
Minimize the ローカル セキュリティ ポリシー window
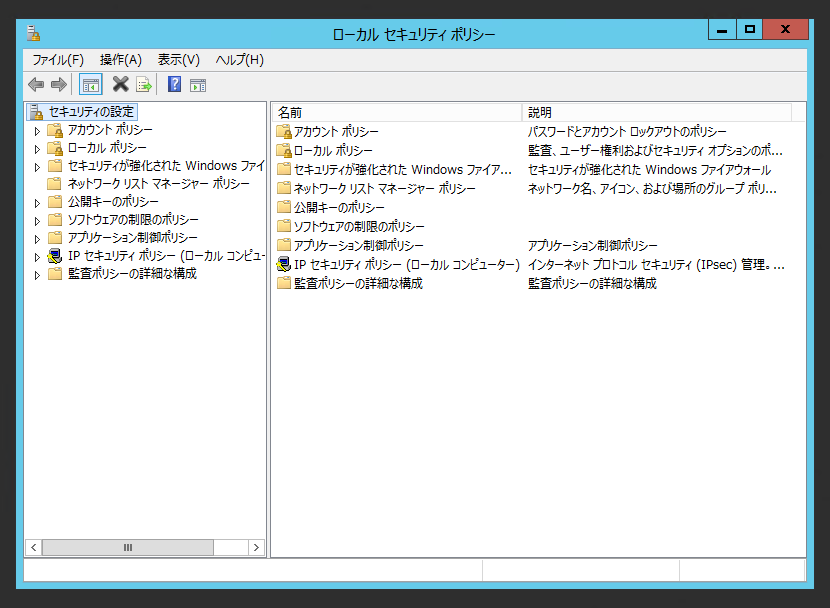[x=722, y=30]
